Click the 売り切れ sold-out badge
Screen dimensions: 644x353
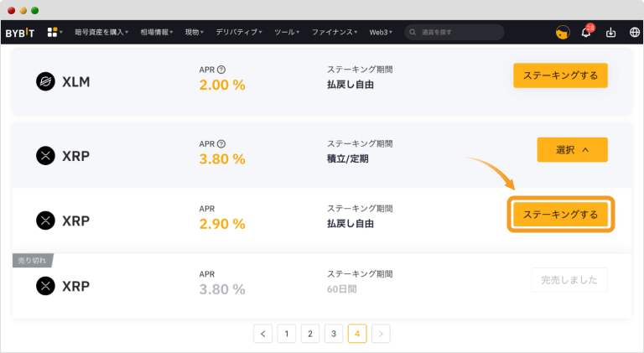(33, 261)
